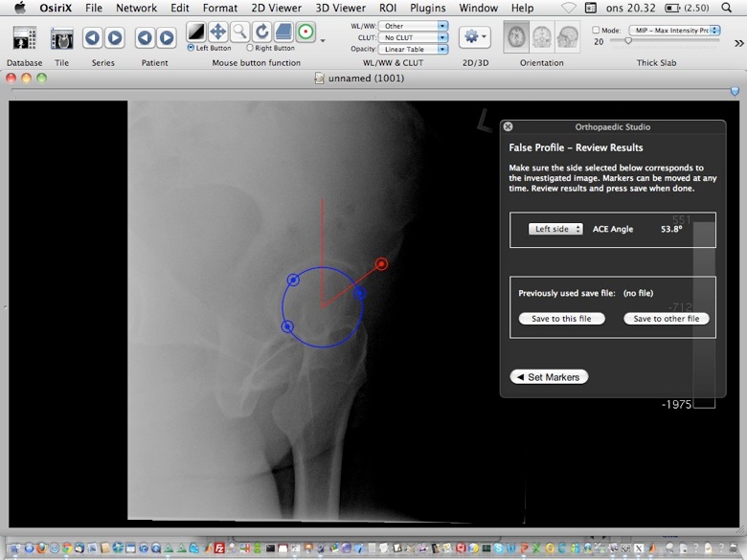The height and width of the screenshot is (560, 747).
Task: Enable the Thick Slab Mode checkbox
Action: pos(596,30)
